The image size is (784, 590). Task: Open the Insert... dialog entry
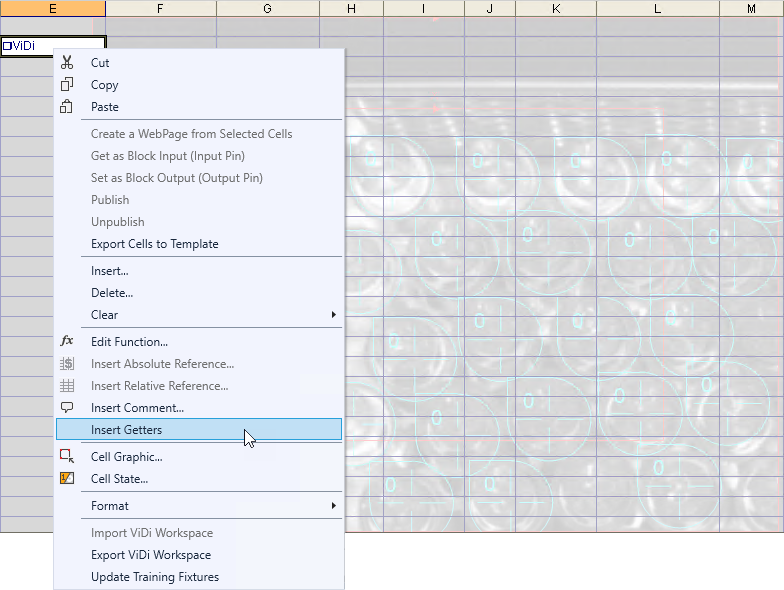tap(109, 271)
